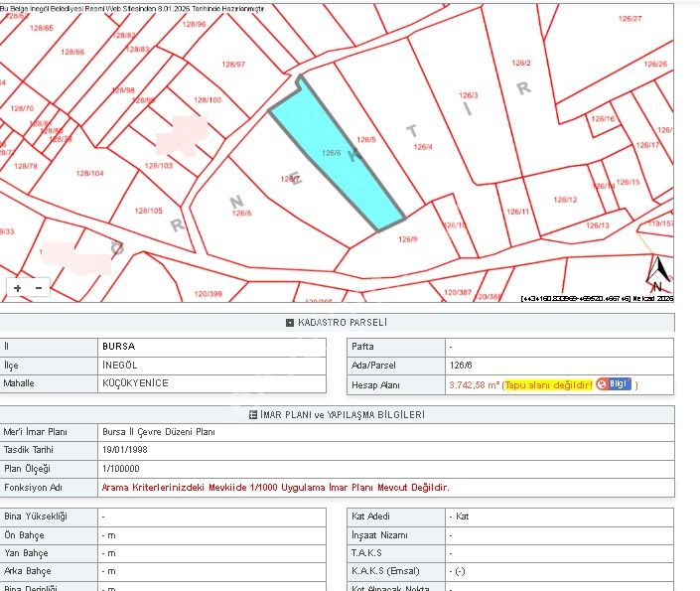Screen dimensions: 700x591
Task: Click the icon beside KADASTRO PARSELİ heading
Action: click(x=289, y=323)
